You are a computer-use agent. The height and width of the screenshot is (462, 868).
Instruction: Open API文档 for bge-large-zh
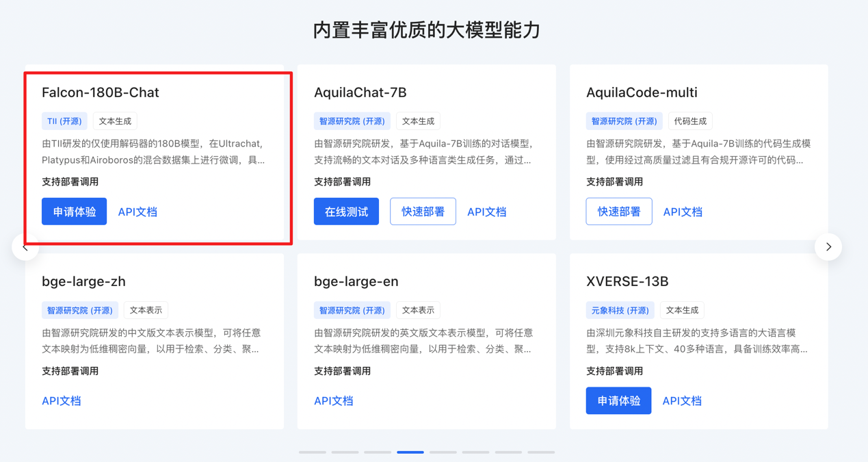coord(62,400)
